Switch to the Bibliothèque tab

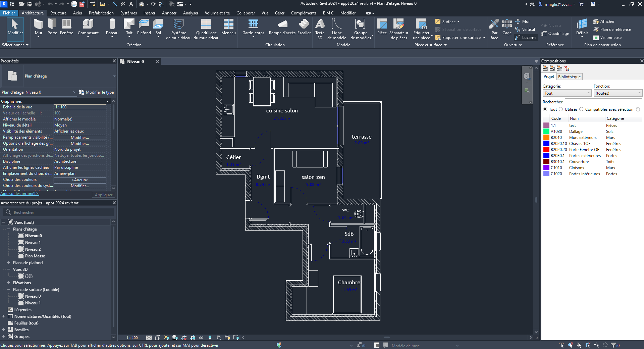[569, 77]
